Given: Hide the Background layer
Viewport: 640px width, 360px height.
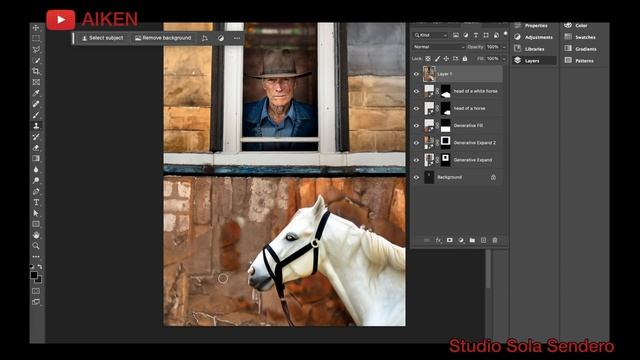Looking at the screenshot, I should [416, 177].
